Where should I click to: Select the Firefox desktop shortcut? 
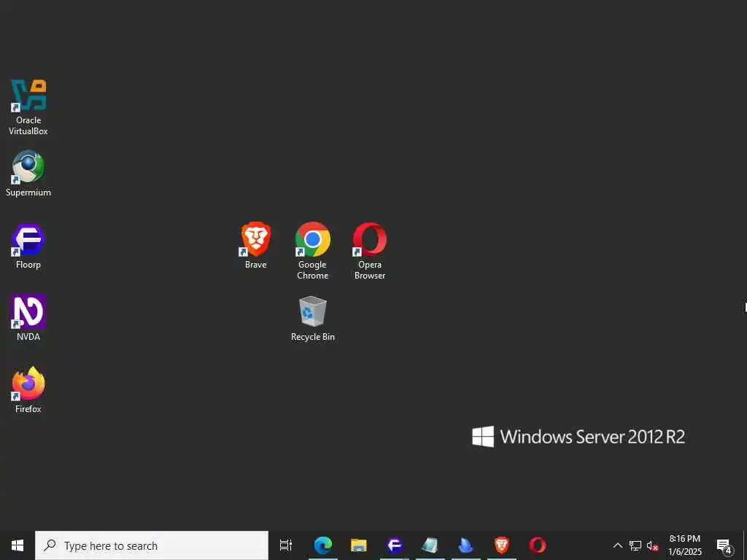click(28, 391)
